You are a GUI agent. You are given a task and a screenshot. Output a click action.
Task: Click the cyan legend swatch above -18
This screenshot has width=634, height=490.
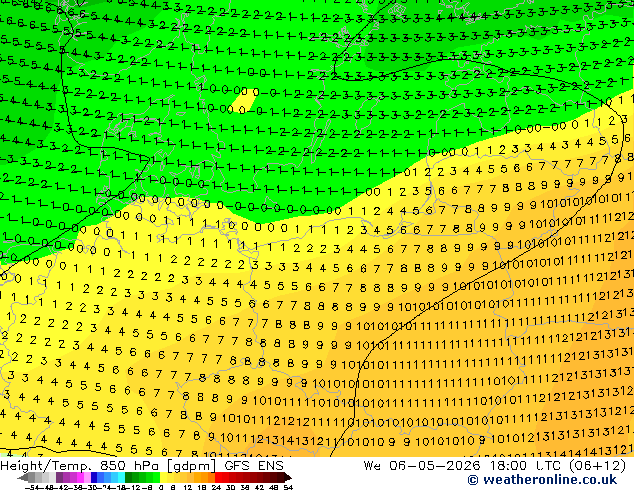[121, 477]
